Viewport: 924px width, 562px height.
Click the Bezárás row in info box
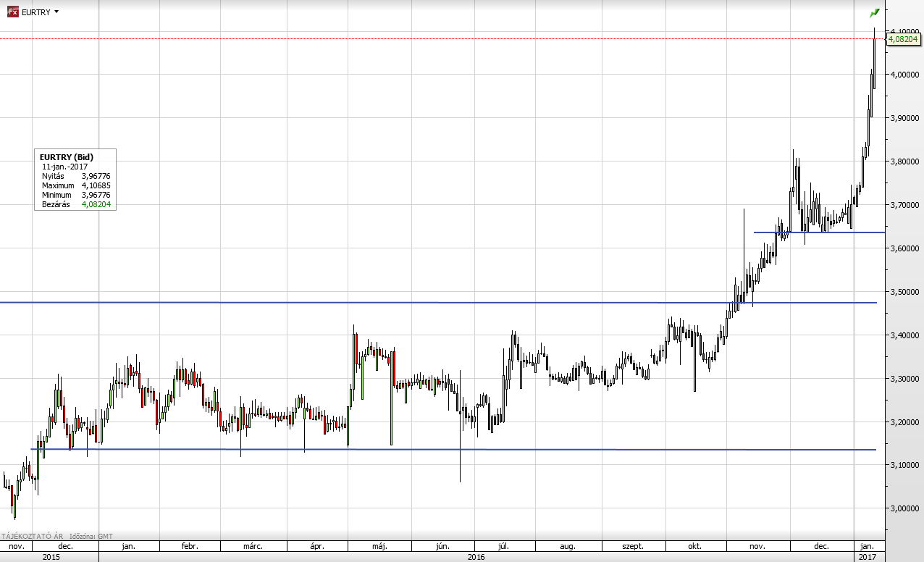[76, 204]
